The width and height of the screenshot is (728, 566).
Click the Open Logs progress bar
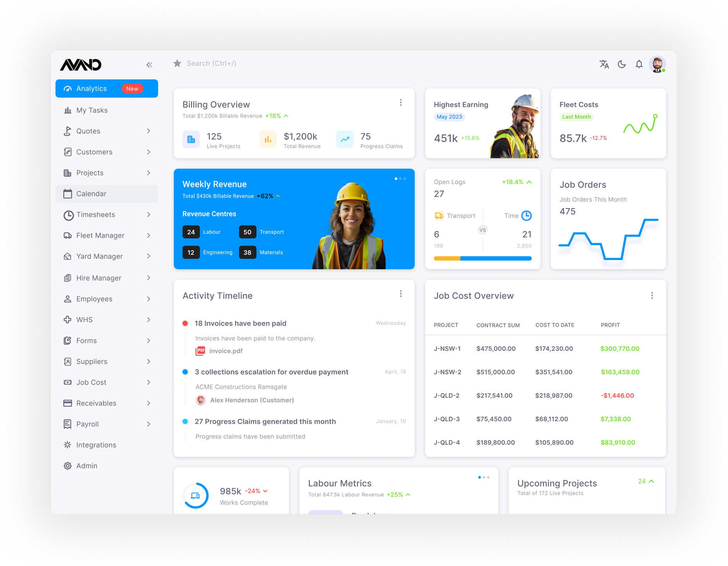[482, 258]
